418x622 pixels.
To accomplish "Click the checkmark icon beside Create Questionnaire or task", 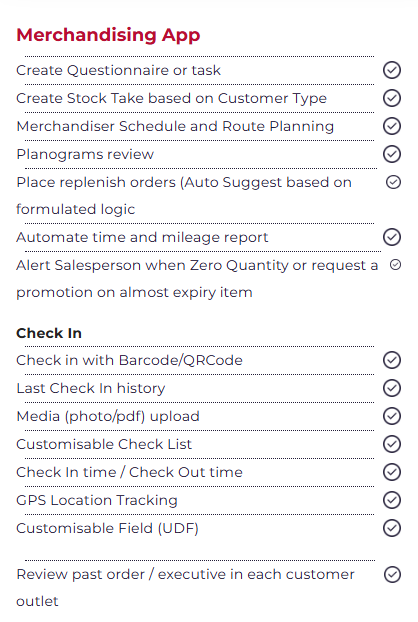I will pos(392,70).
